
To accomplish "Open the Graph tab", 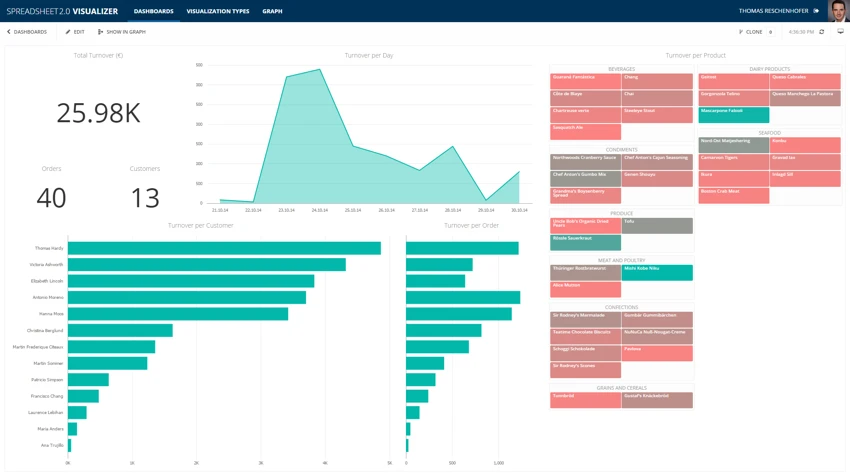I will 272,11.
